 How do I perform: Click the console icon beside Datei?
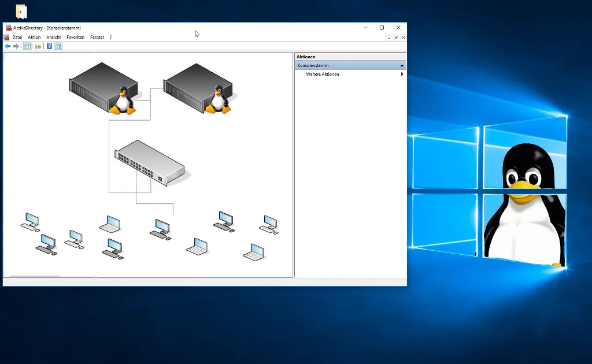click(x=6, y=37)
